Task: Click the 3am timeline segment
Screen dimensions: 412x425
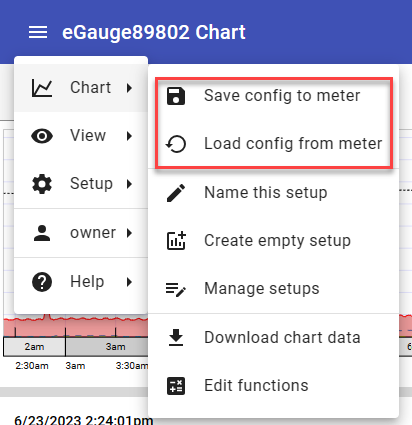Action: pos(107,347)
